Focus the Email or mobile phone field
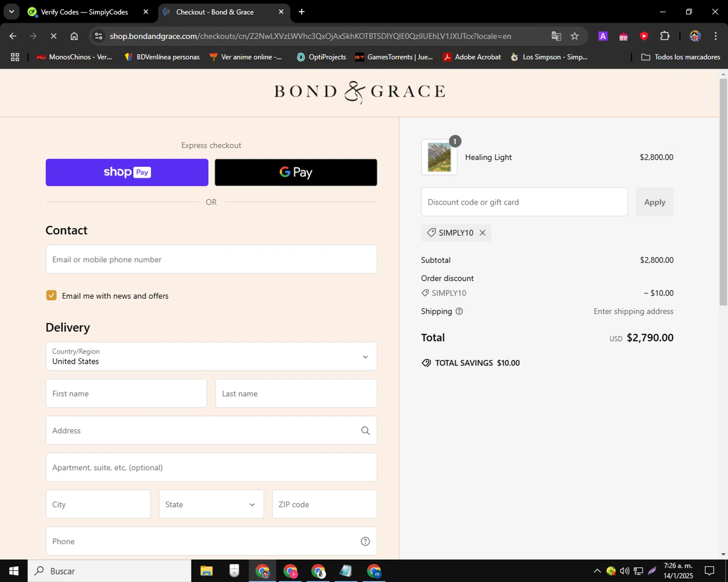 (211, 259)
